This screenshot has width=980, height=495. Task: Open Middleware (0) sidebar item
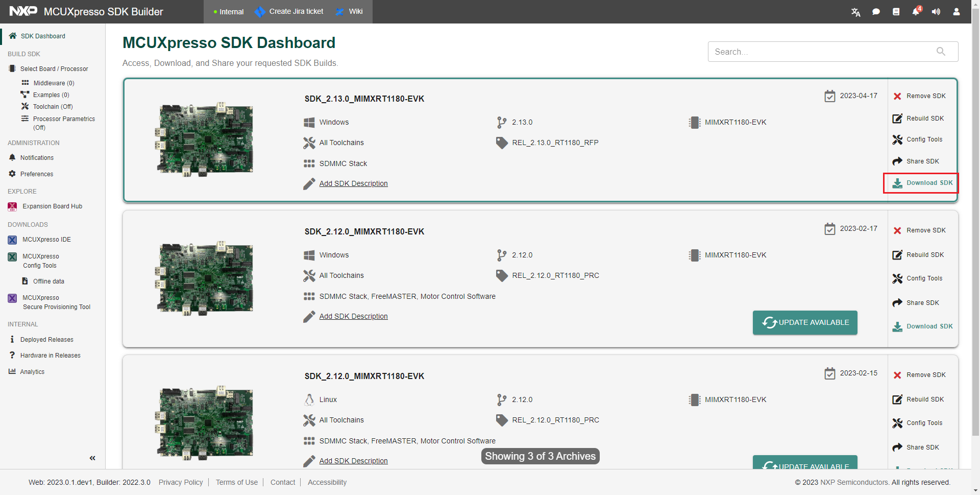point(54,83)
